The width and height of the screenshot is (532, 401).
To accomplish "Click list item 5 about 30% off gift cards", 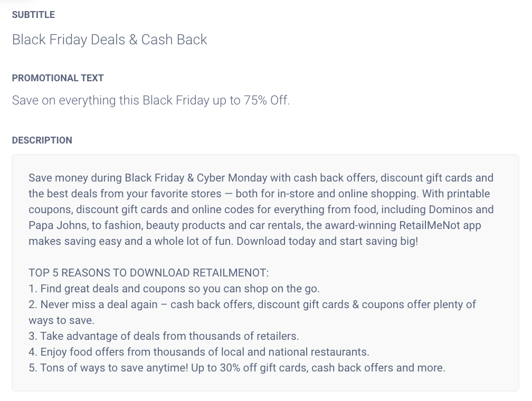I will click(x=237, y=368).
